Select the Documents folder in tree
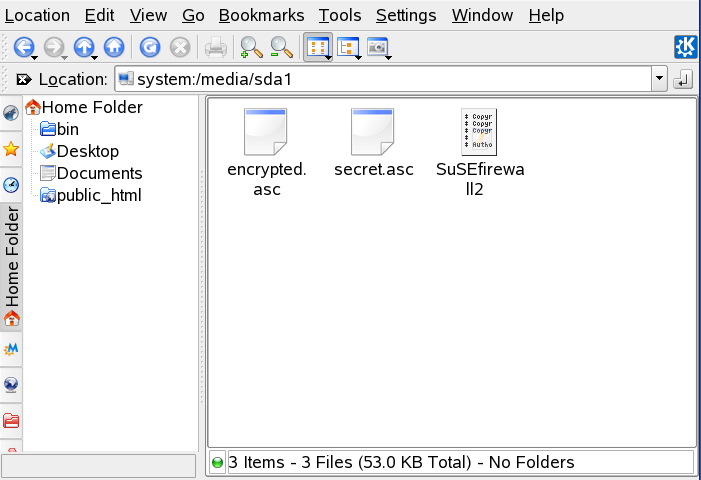Screen dimensions: 701x480 click(99, 173)
